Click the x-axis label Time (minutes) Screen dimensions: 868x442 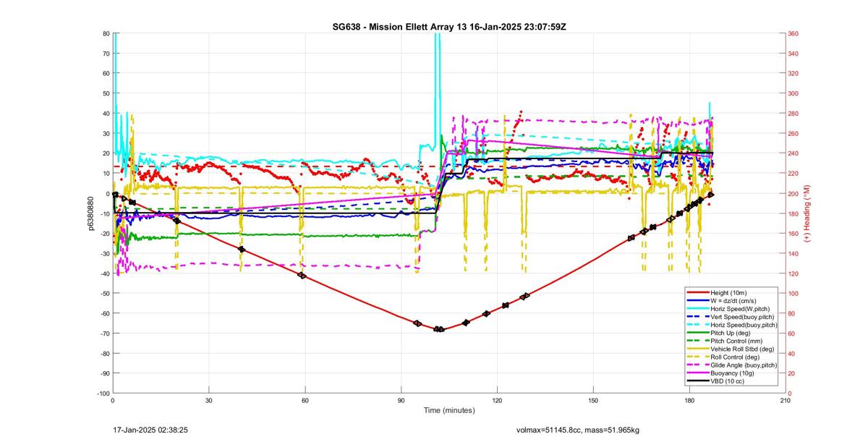(449, 410)
